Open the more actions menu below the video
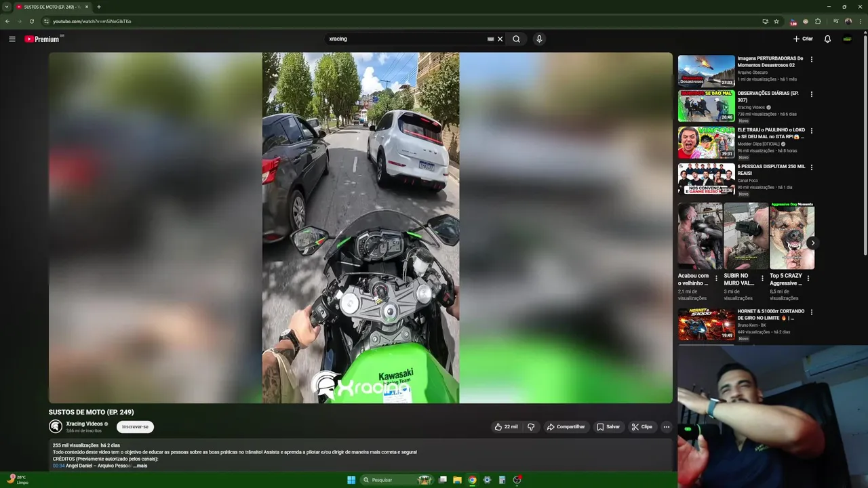The image size is (868, 488). [x=667, y=427]
